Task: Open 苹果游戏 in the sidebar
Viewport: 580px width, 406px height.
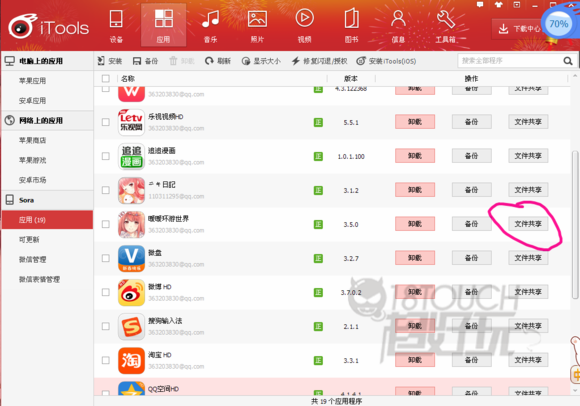Action: [x=33, y=160]
